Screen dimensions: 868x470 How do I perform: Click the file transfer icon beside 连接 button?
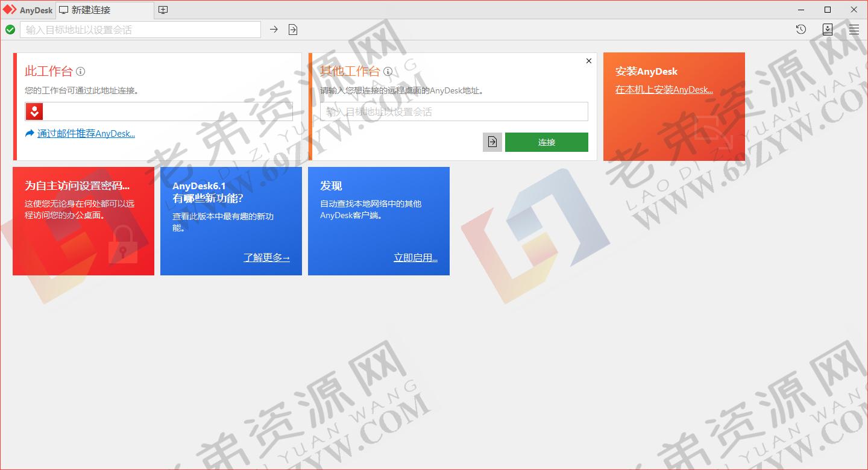click(492, 142)
